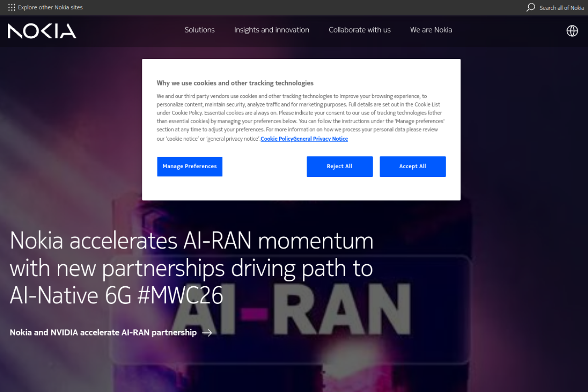Image resolution: width=588 pixels, height=392 pixels.
Task: Click Explore other Nokia sites text
Action: click(51, 7)
